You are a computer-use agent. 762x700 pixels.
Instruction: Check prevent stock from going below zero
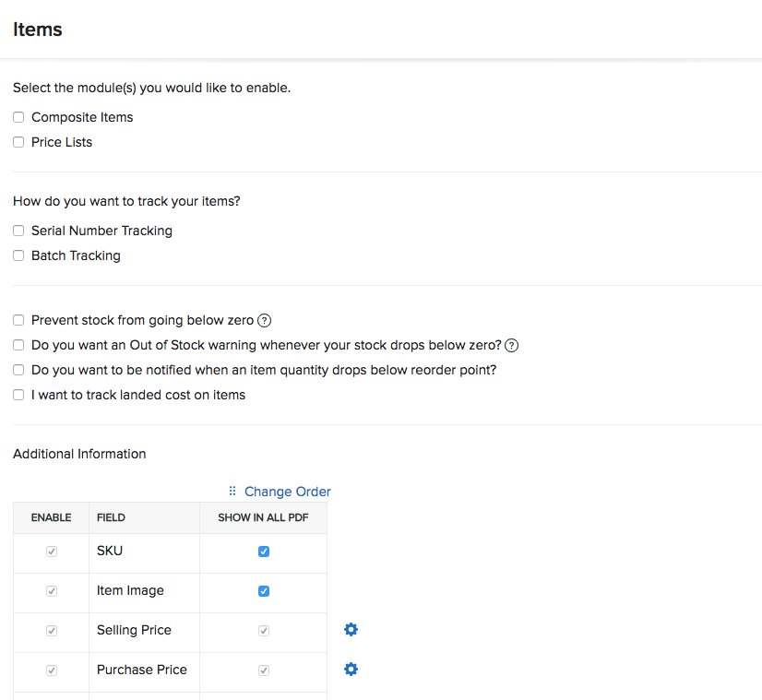point(18,320)
